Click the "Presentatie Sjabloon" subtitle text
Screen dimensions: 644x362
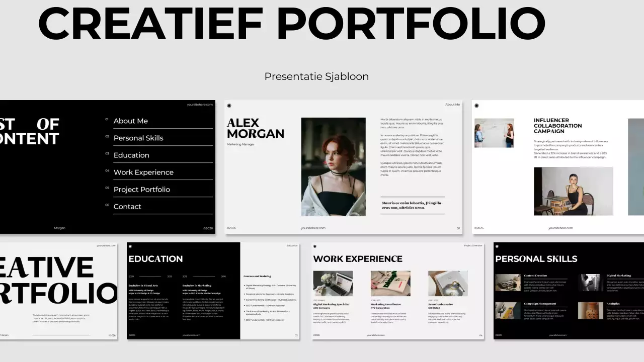tap(316, 76)
